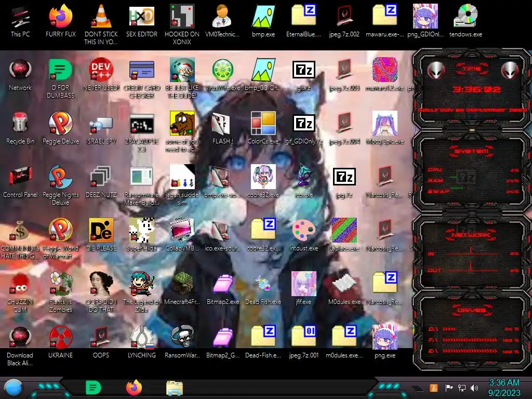This screenshot has height=399, width=532.
Task: Select the intdust.exe palette icon
Action: coord(303,236)
